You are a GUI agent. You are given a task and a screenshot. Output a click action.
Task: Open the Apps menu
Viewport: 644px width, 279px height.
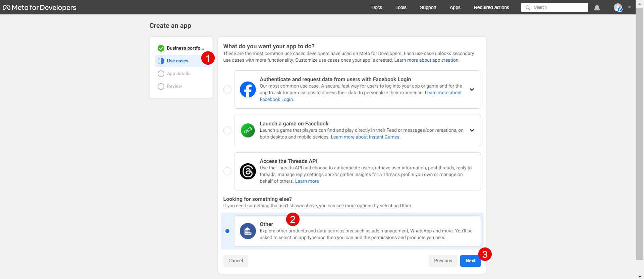[x=455, y=7]
